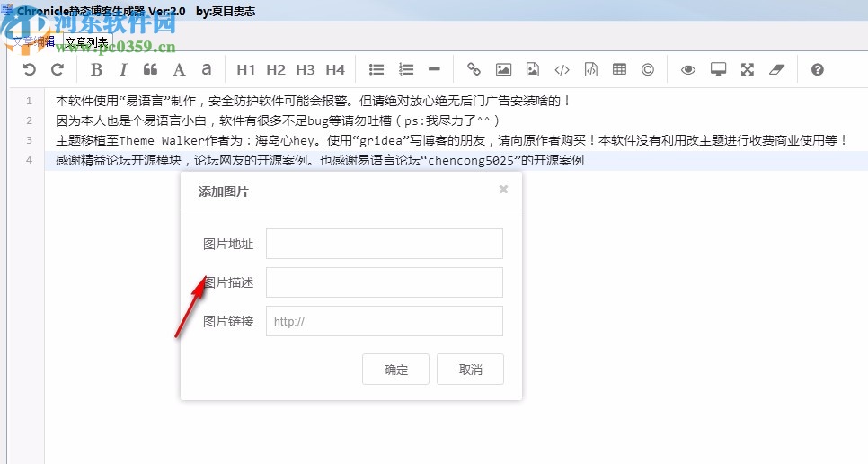Switch to the 文章列表 tab

click(87, 41)
